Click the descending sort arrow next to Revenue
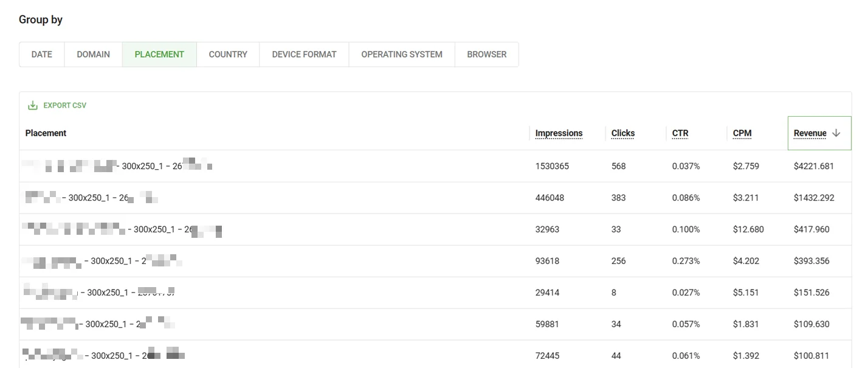Viewport: 868px width, 368px height. click(836, 133)
